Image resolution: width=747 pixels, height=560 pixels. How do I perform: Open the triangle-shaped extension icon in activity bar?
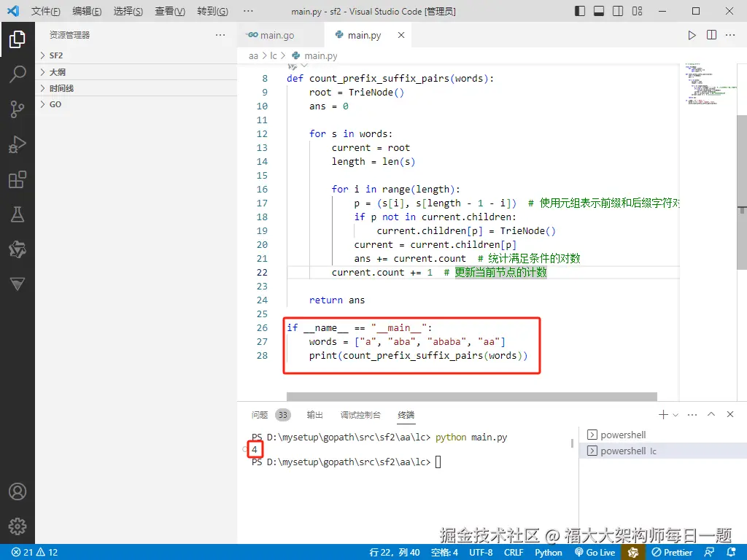click(18, 284)
